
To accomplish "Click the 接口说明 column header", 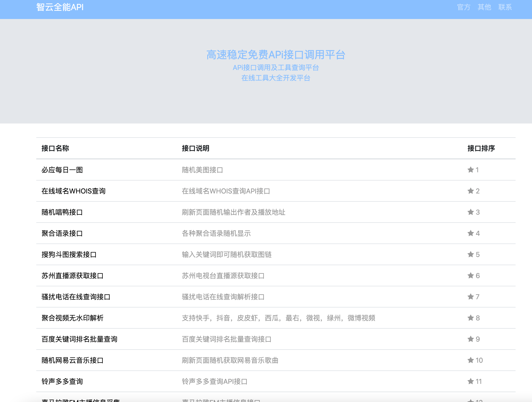I will pyautogui.click(x=196, y=148).
